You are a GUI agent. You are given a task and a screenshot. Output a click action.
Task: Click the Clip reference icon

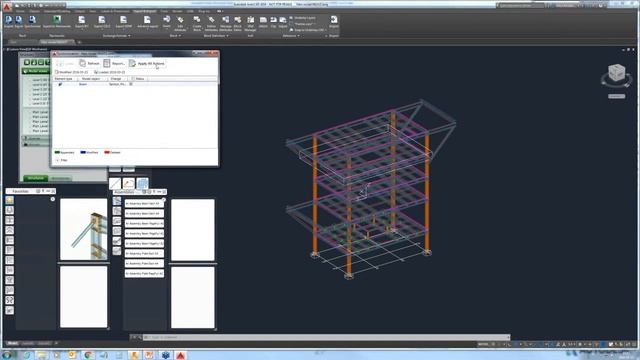point(273,22)
